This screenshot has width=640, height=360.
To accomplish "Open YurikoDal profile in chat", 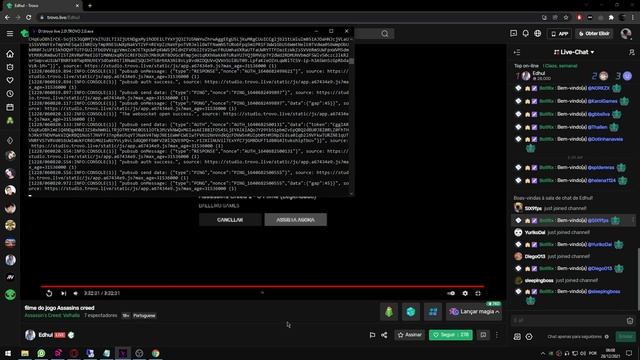I will [x=535, y=232].
